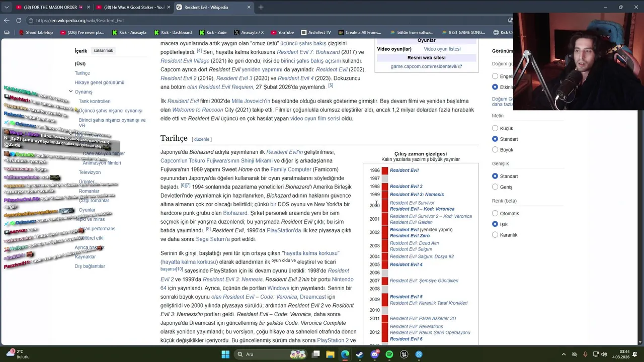
Task: Select the Etkinle radio option
Action: point(495,87)
